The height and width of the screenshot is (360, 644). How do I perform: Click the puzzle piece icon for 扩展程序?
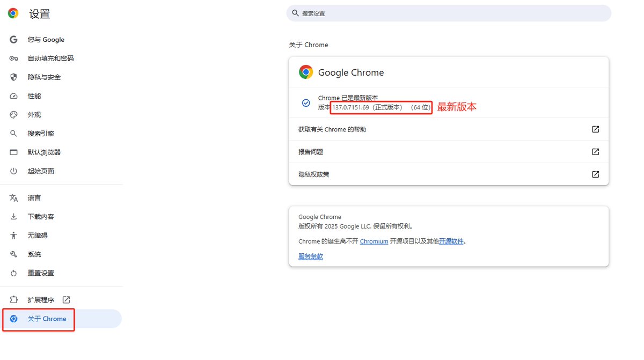(x=14, y=300)
